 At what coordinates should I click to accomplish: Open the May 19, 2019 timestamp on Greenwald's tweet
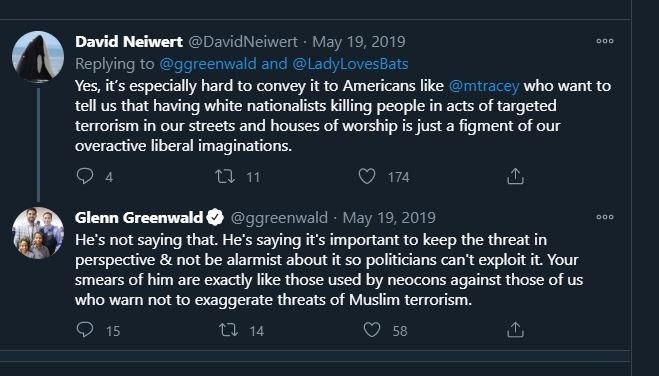[x=389, y=218]
